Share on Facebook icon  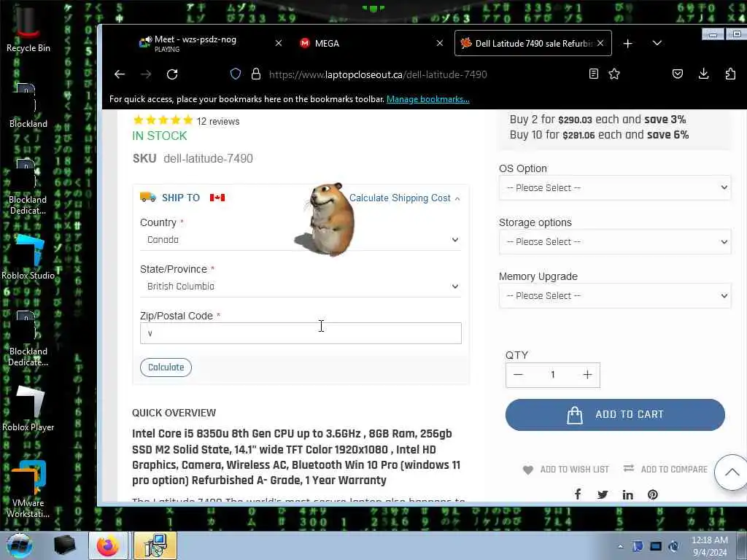[578, 494]
